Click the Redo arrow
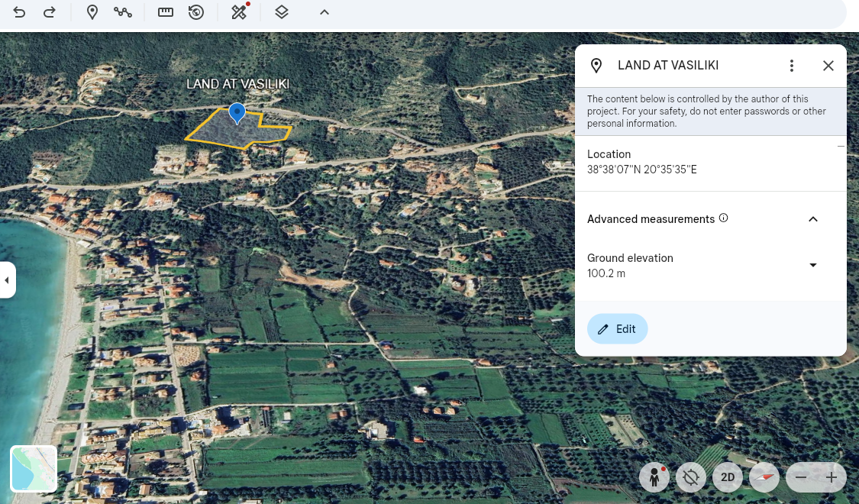The width and height of the screenshot is (859, 504). pos(50,12)
